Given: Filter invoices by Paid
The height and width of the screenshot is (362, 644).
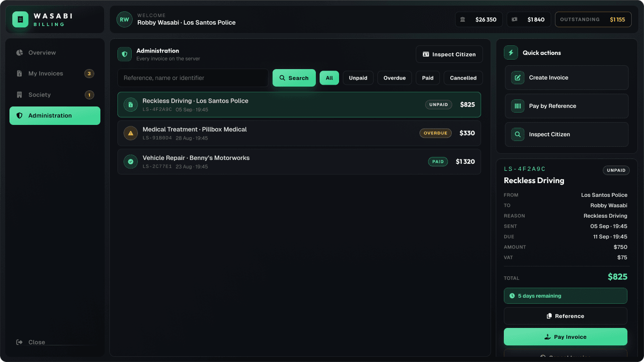Looking at the screenshot, I should (x=428, y=78).
